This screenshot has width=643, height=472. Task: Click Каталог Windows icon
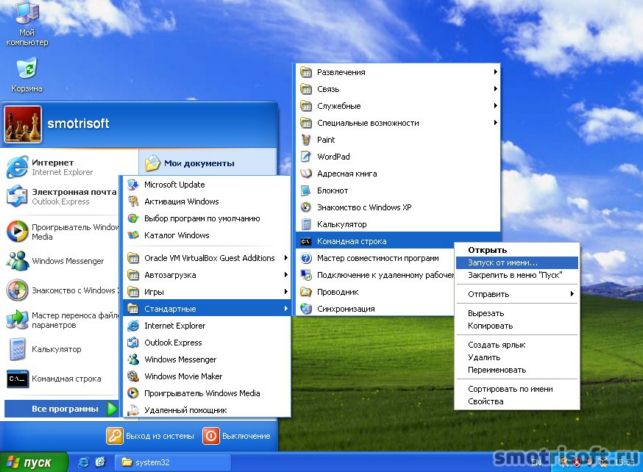tap(133, 235)
